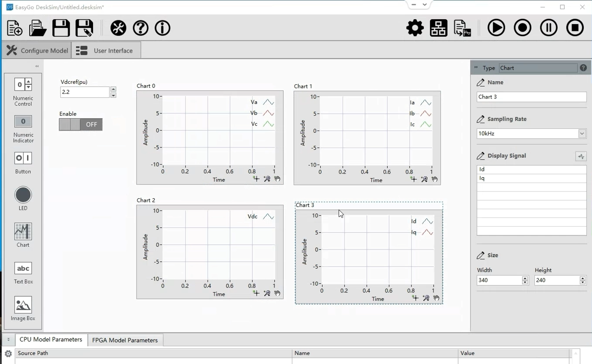This screenshot has width=592, height=364.
Task: Stop the simulation
Action: coord(575,28)
